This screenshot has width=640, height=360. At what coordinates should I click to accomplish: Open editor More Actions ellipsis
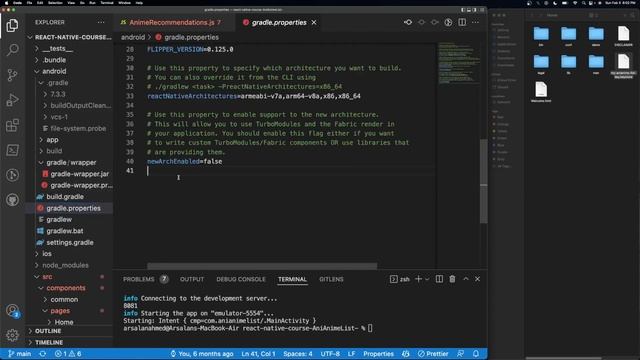pyautogui.click(x=476, y=22)
